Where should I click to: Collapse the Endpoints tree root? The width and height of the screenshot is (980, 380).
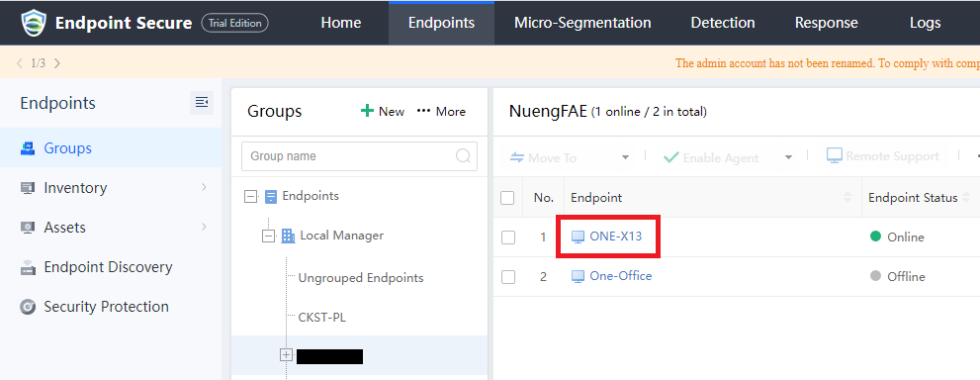tap(250, 197)
